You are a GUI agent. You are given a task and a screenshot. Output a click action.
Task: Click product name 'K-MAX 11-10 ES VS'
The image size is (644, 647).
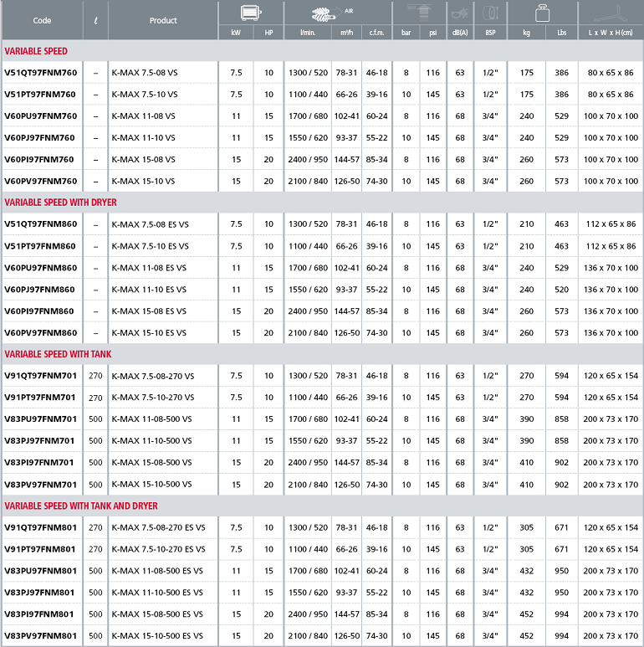click(x=149, y=290)
